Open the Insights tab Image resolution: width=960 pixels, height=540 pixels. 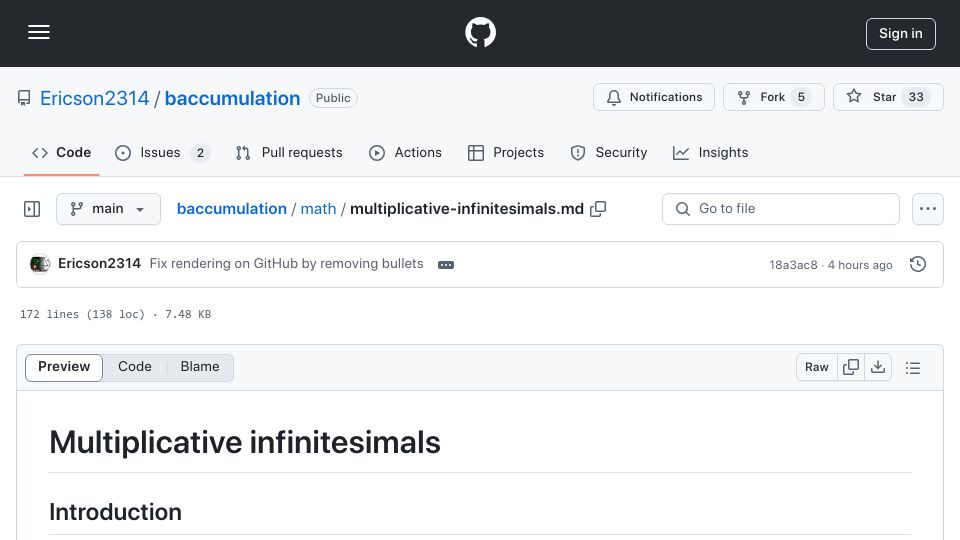710,152
